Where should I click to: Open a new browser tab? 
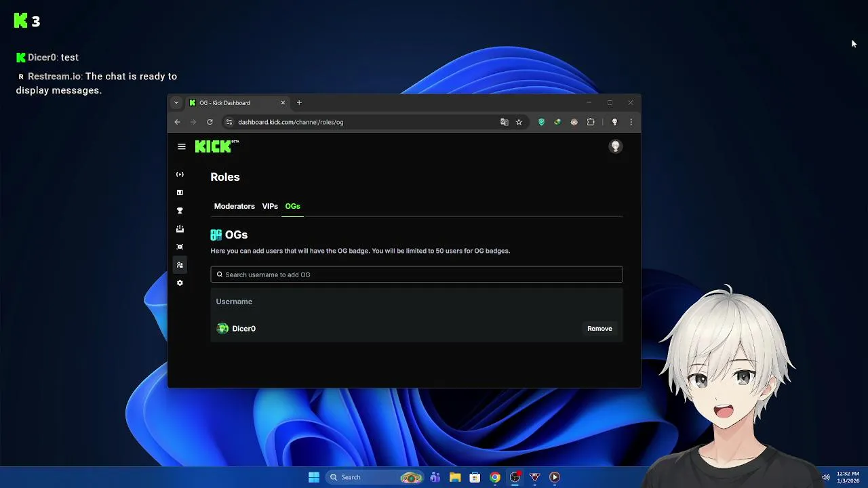pyautogui.click(x=299, y=103)
